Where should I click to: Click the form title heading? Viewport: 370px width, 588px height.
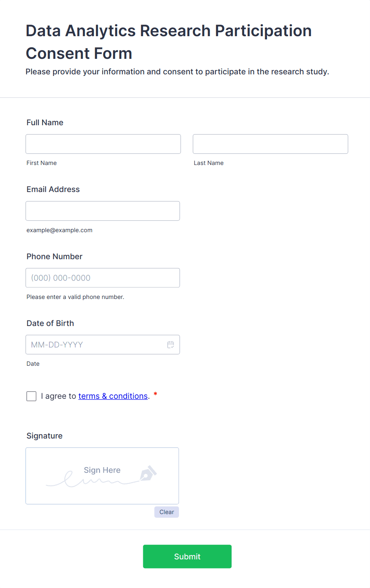(x=169, y=42)
